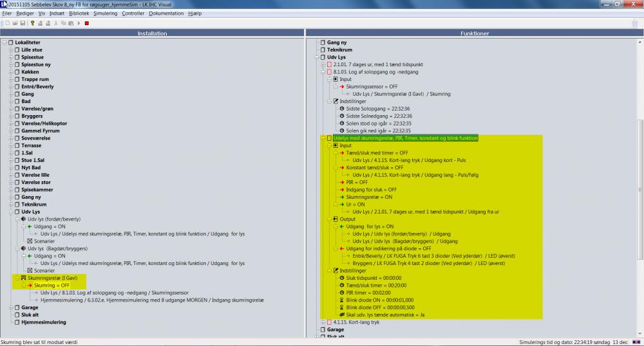Click the clock icon beside Sluk tidspunkt
This screenshot has height=346, width=644.
[x=341, y=278]
